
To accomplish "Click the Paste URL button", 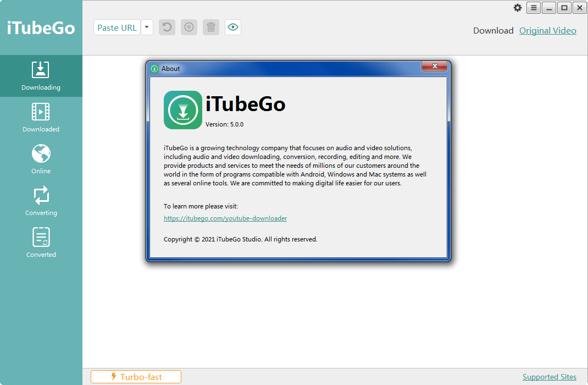I will pyautogui.click(x=117, y=28).
